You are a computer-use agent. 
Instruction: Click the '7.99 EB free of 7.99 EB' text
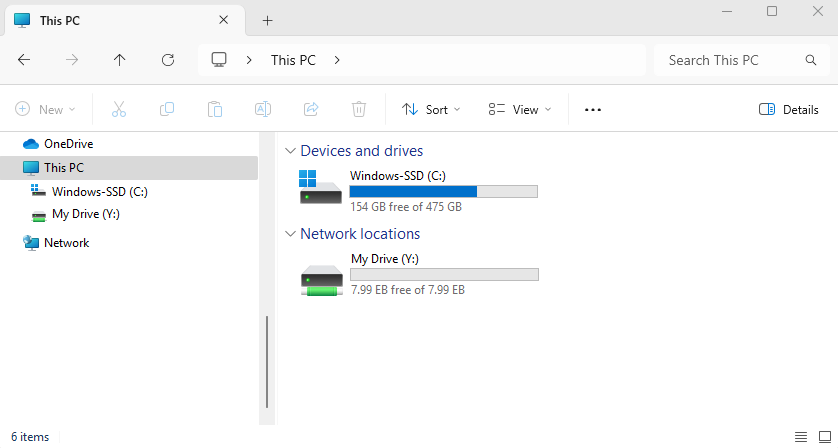[x=408, y=290]
